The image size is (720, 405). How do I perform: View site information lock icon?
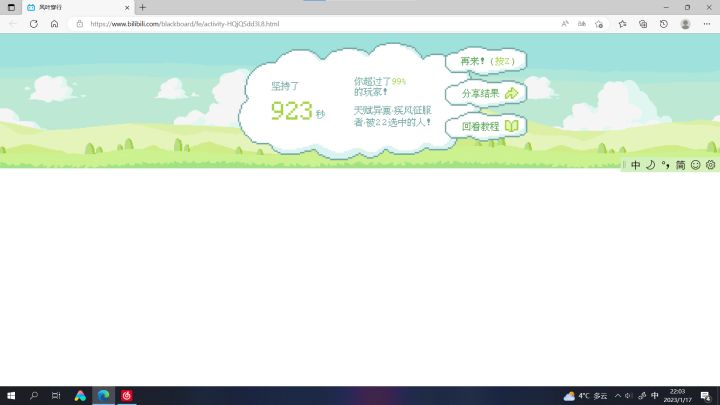(x=79, y=24)
